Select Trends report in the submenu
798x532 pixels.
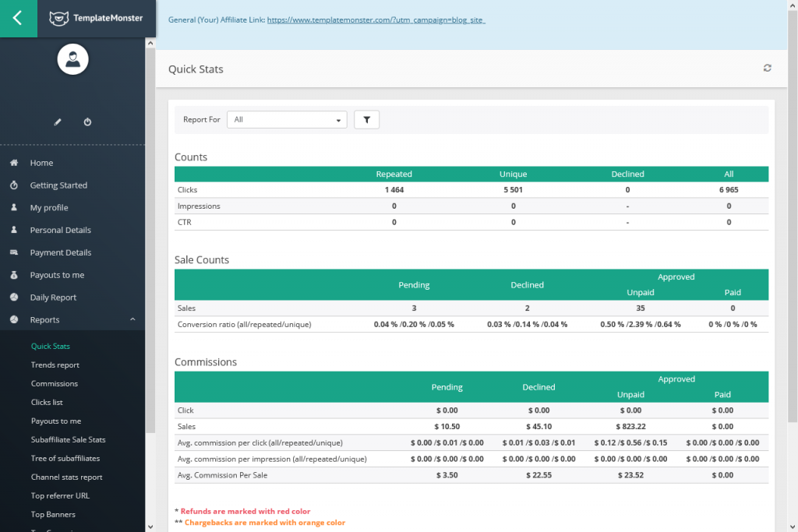click(55, 365)
